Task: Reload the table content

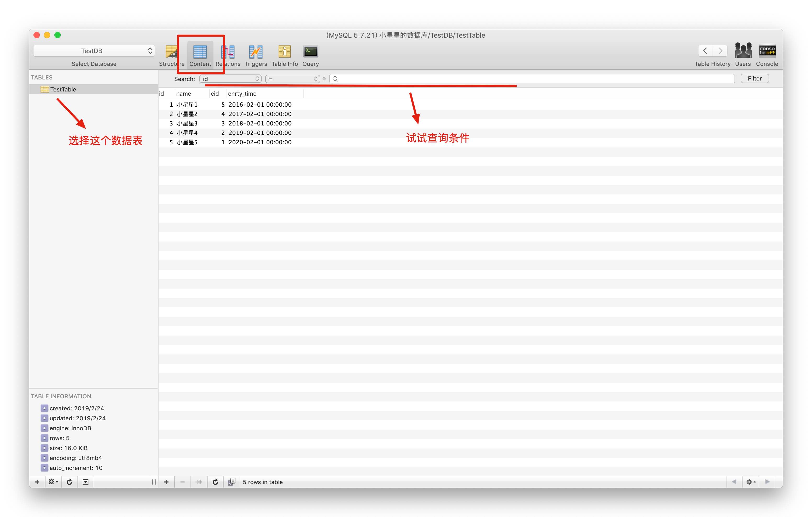Action: point(215,482)
